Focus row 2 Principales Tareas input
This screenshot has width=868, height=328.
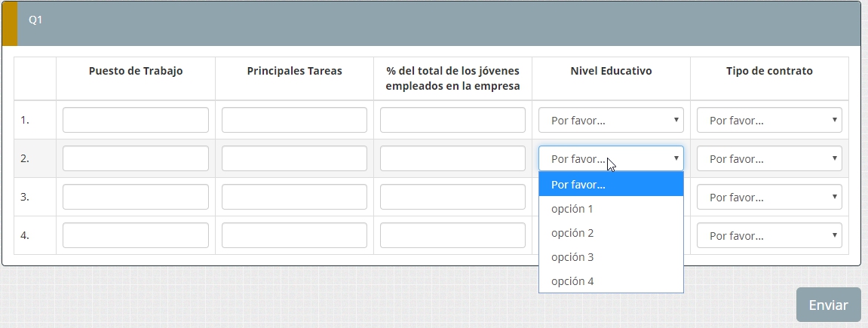(x=294, y=158)
